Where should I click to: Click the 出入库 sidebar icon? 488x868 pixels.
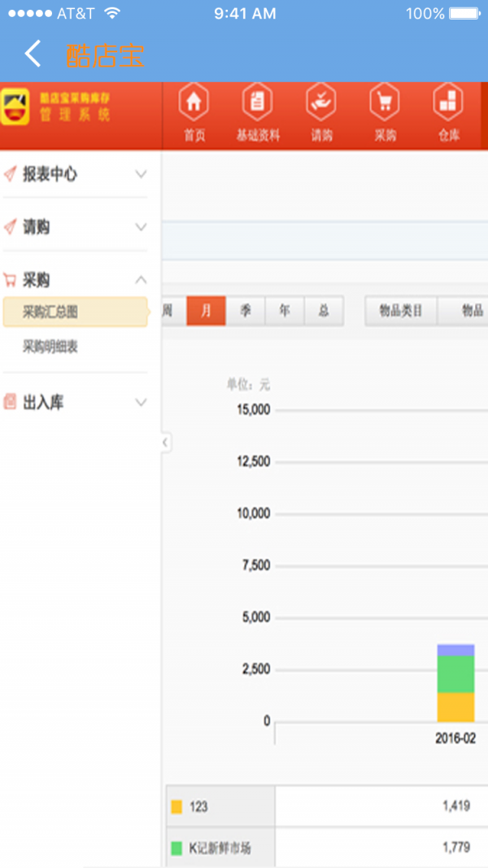[11, 402]
